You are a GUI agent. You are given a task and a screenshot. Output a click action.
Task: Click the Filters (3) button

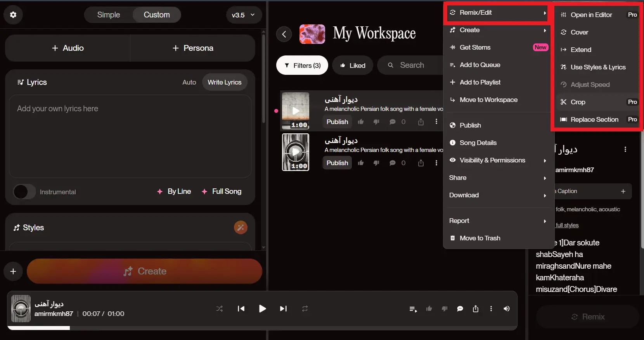[x=302, y=66]
